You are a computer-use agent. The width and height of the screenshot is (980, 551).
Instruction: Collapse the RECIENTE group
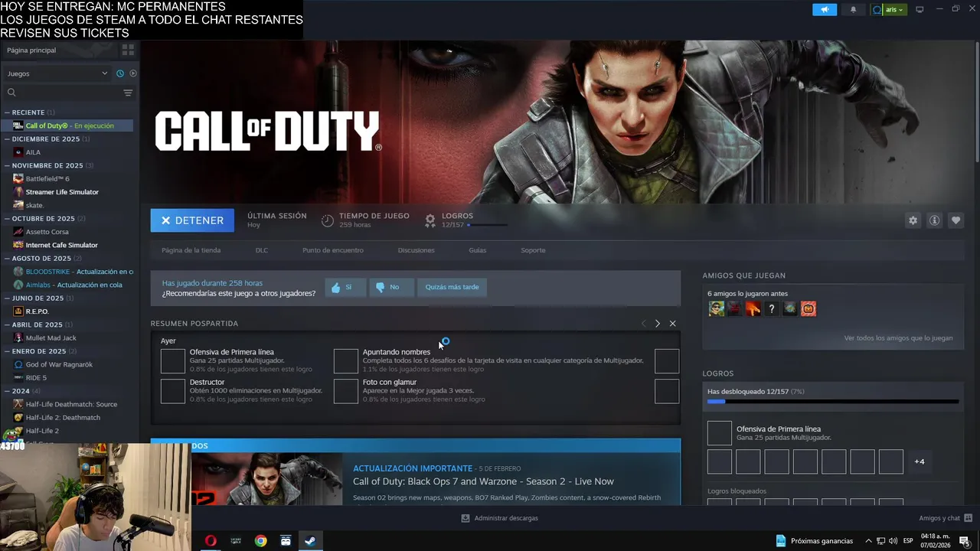[7, 112]
